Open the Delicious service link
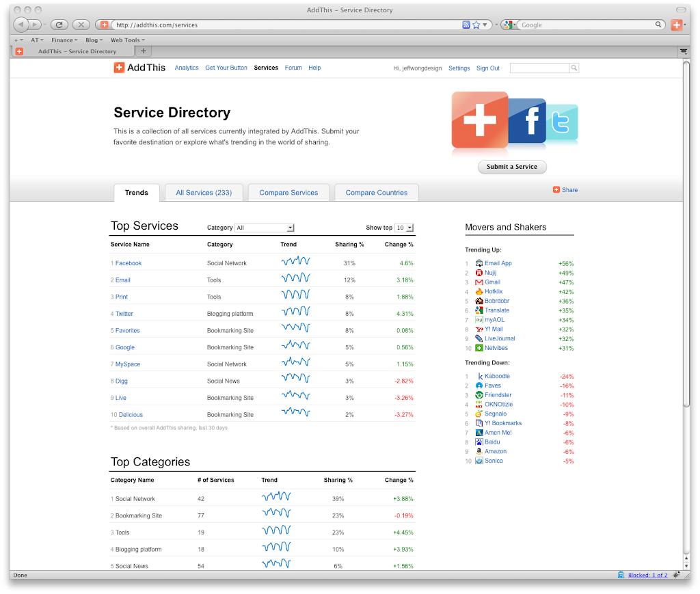 (131, 415)
